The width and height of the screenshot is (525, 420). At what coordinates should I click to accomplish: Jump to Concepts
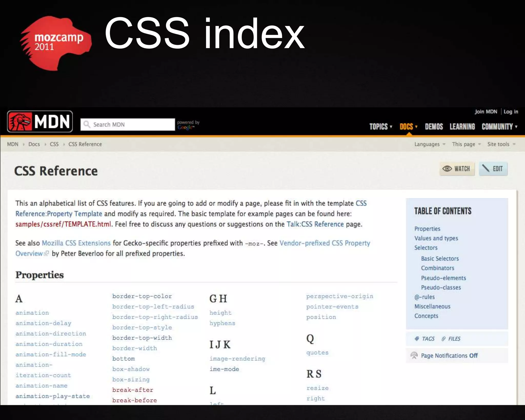(x=426, y=316)
